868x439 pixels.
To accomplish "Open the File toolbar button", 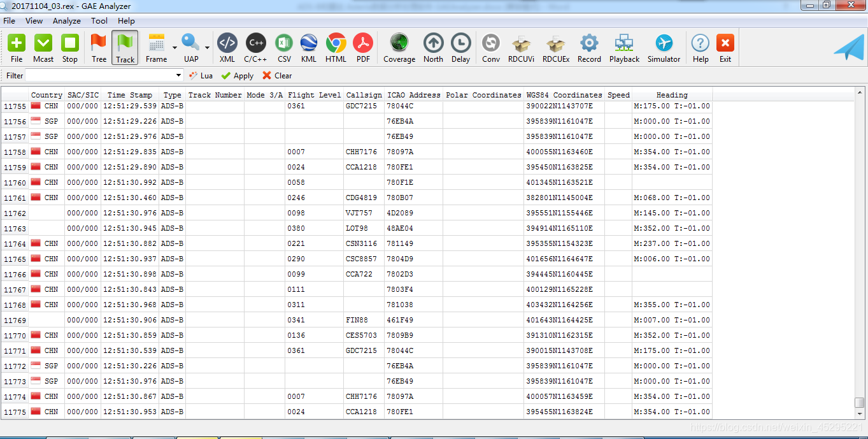I will pos(17,48).
